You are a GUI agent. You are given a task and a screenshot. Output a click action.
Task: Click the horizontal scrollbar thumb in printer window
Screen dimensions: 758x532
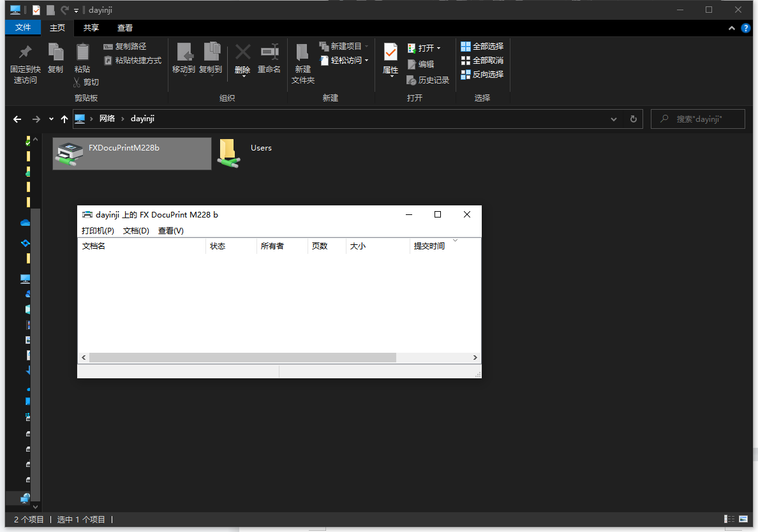click(242, 358)
